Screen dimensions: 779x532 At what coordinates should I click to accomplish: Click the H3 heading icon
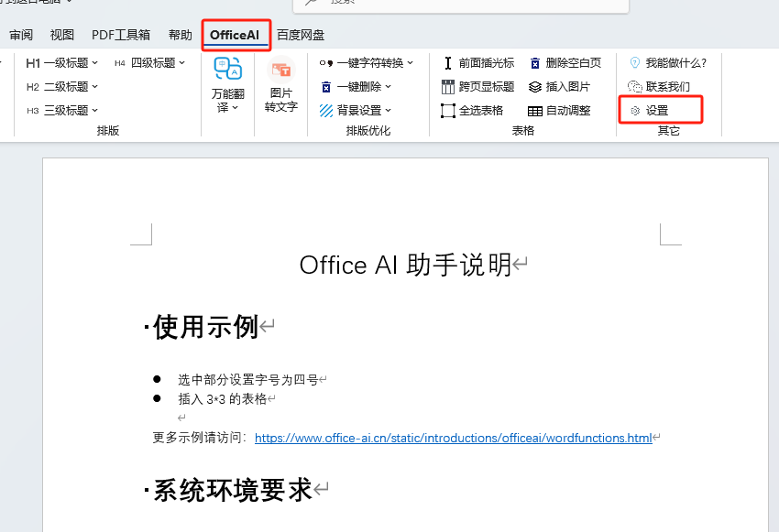pos(33,111)
